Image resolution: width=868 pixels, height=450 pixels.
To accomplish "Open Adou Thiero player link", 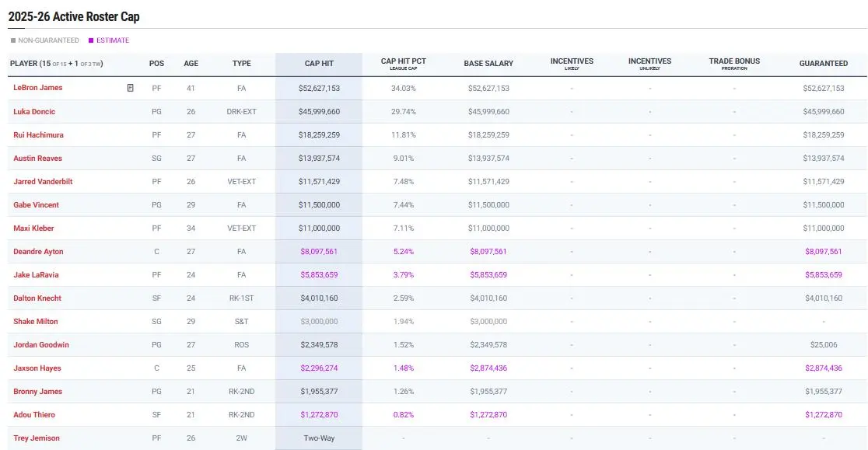I will 34,414.
